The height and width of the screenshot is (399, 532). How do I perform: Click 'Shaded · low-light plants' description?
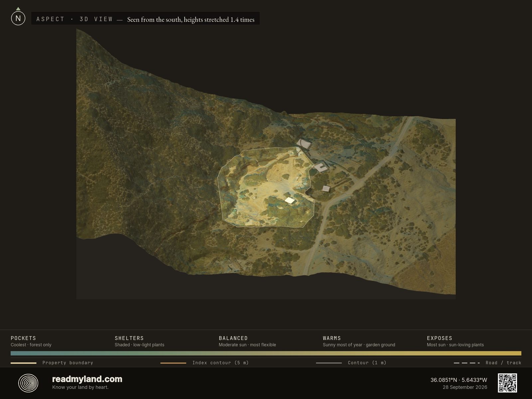[139, 345]
